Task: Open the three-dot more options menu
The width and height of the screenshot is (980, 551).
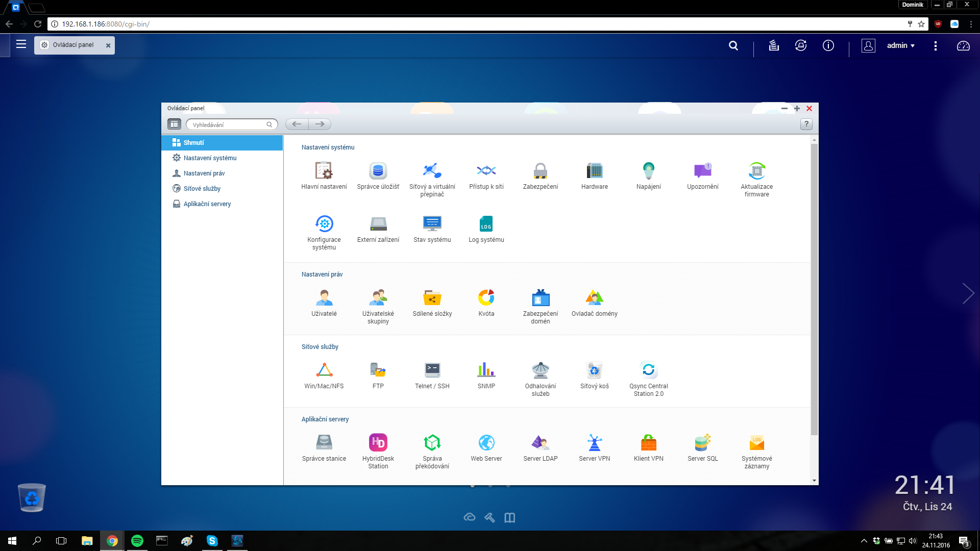Action: [935, 46]
